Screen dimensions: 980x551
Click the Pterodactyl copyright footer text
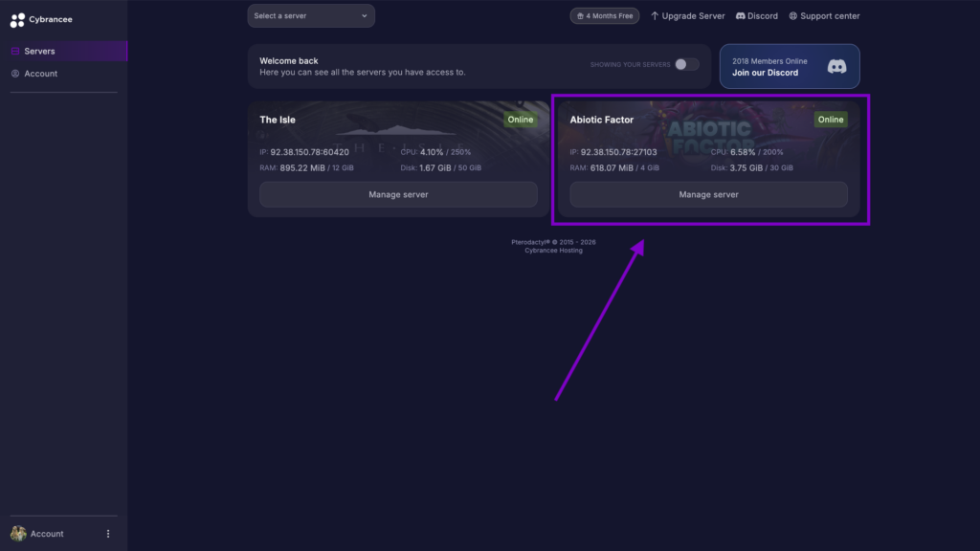tap(553, 242)
